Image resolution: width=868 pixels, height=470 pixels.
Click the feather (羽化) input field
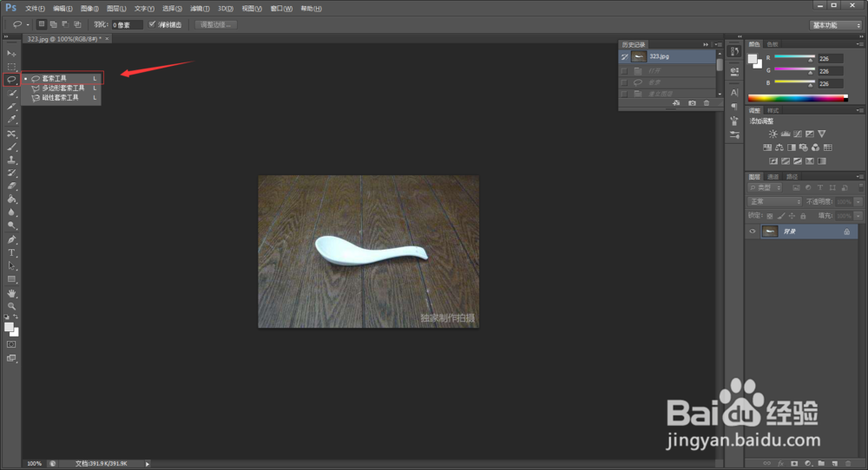[127, 25]
